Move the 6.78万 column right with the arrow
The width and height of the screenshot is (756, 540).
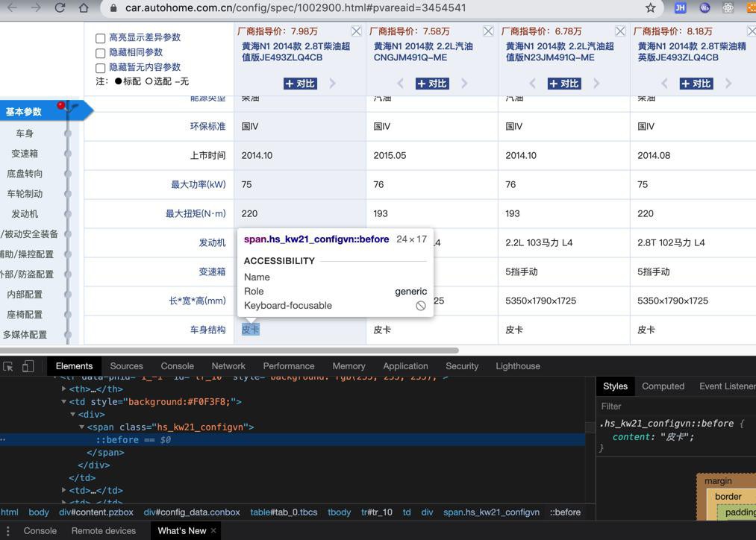point(596,84)
